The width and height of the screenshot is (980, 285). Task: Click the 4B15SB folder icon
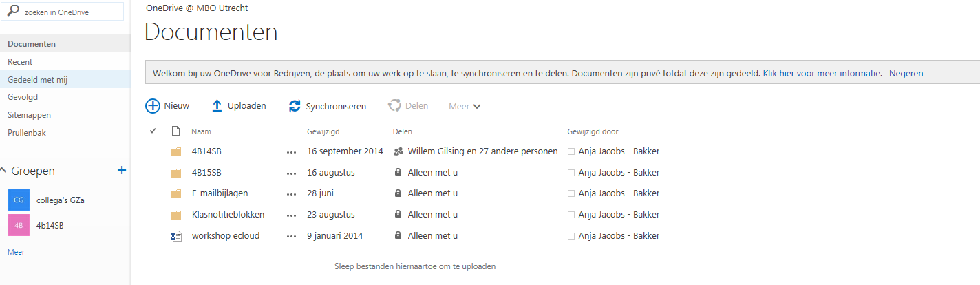pos(175,173)
